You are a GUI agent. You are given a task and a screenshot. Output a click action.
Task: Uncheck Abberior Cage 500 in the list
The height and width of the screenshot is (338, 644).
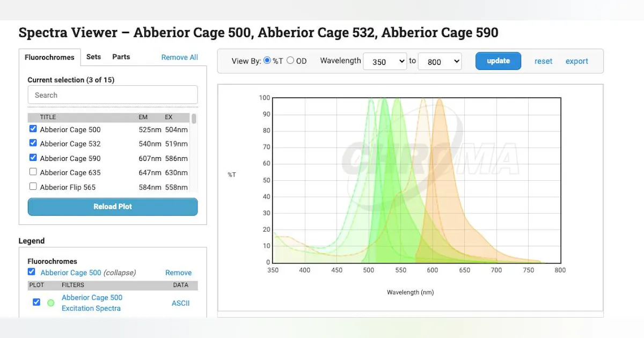(33, 128)
